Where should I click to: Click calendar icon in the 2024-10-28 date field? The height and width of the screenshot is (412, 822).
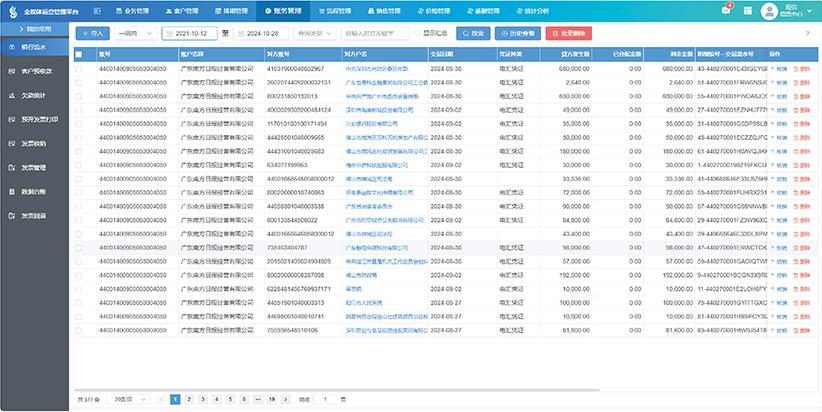point(241,34)
